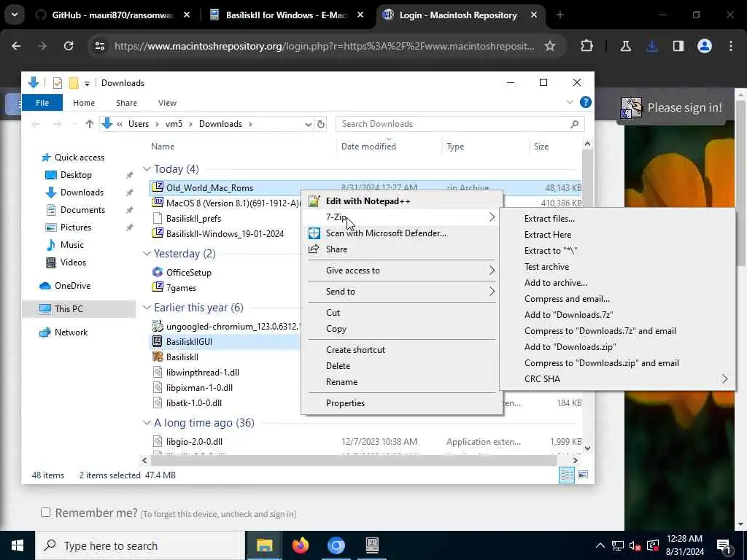Select libpixman-1-0.dll file

point(199,388)
